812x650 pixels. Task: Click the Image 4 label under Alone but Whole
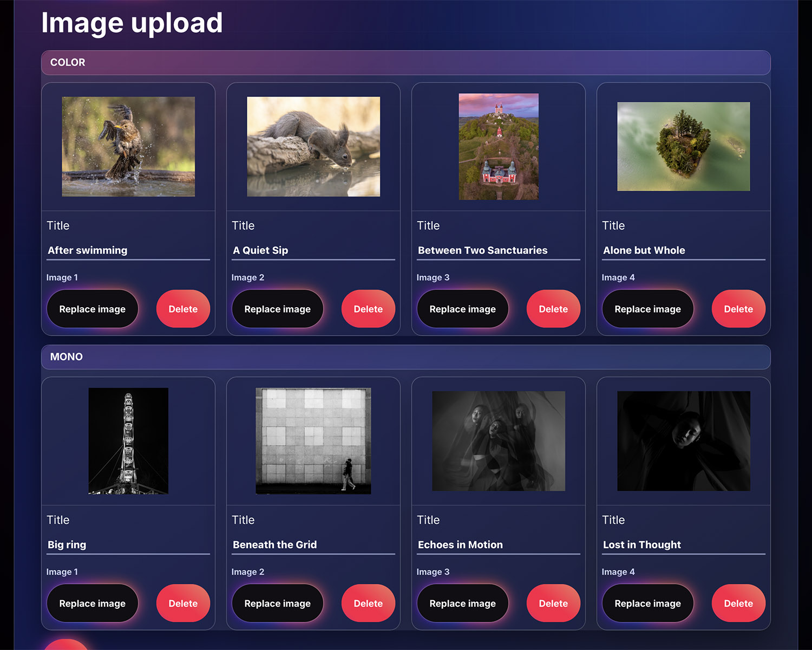click(x=618, y=277)
